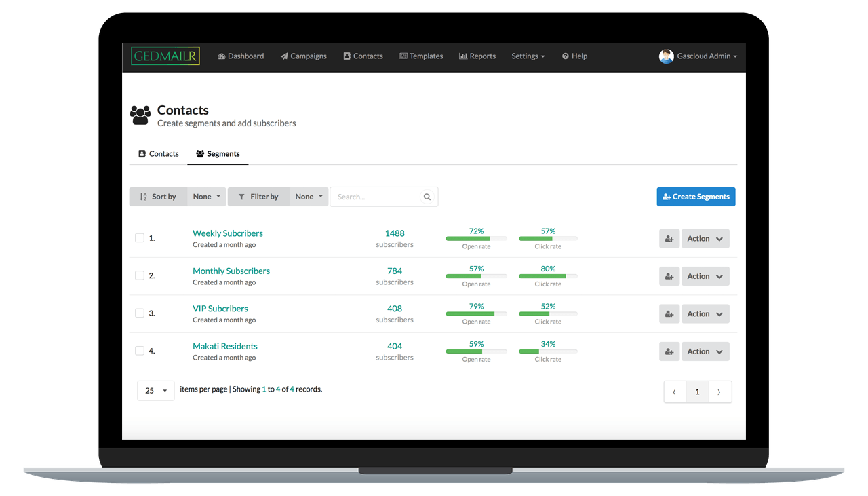Click Weekly Subcribers 57% click rate bar

[x=548, y=239]
